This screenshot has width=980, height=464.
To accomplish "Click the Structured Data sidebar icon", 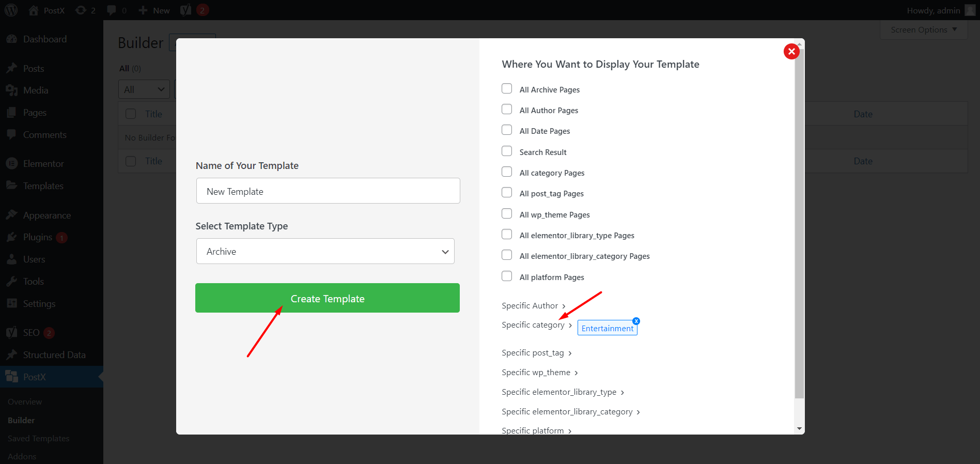I will (x=11, y=355).
